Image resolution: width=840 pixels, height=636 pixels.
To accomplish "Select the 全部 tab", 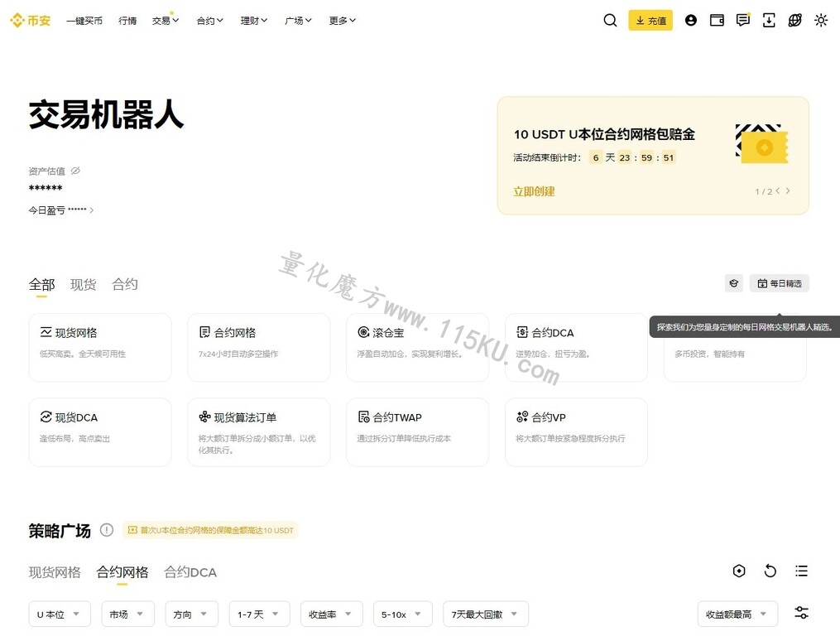I will 41,284.
